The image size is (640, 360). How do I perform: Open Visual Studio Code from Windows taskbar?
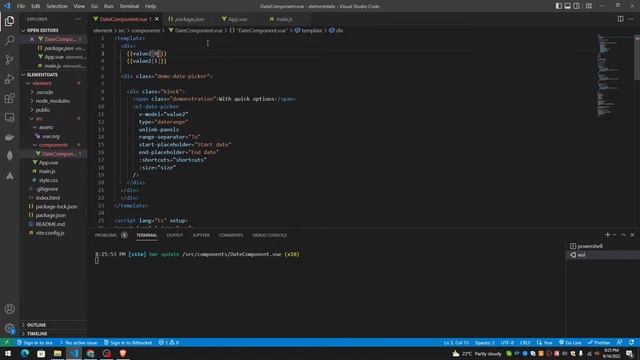click(74, 353)
